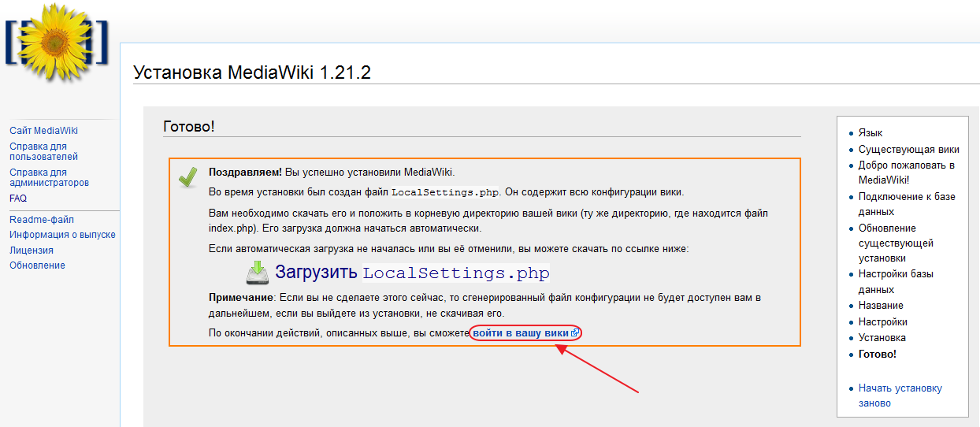Click the green checkmark success icon
980x427 pixels.
[x=187, y=176]
